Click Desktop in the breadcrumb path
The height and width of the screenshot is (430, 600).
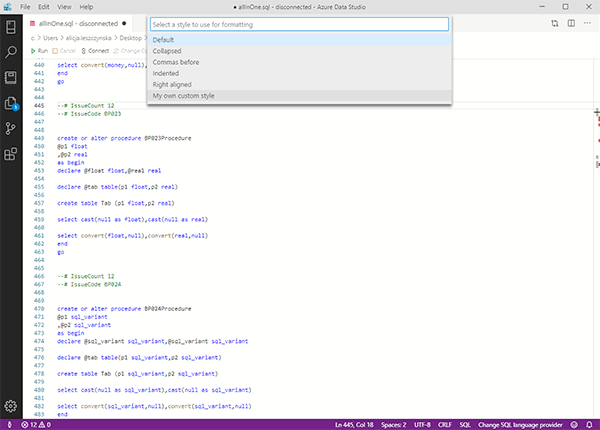(130, 38)
